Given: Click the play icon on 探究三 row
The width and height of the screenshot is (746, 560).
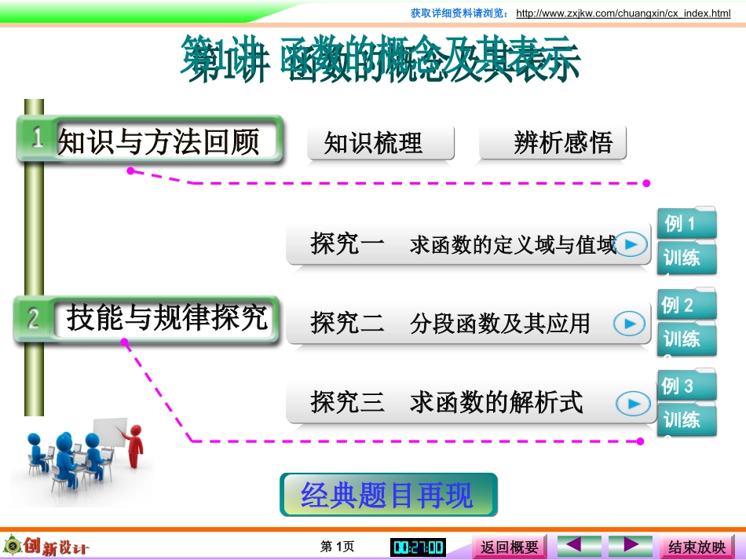Looking at the screenshot, I should (x=633, y=404).
